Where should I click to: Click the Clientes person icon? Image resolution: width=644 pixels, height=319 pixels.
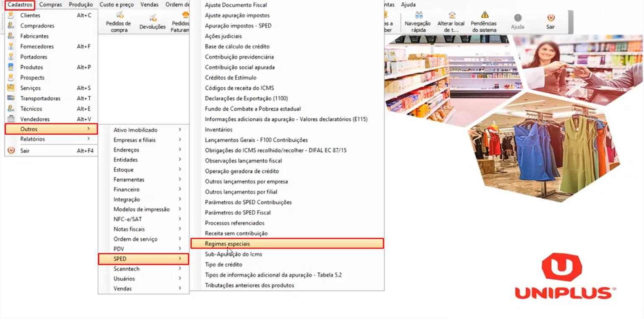[x=11, y=15]
